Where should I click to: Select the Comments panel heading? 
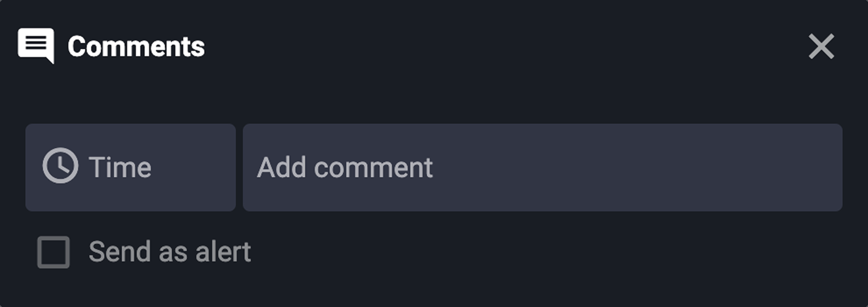pyautogui.click(x=137, y=46)
